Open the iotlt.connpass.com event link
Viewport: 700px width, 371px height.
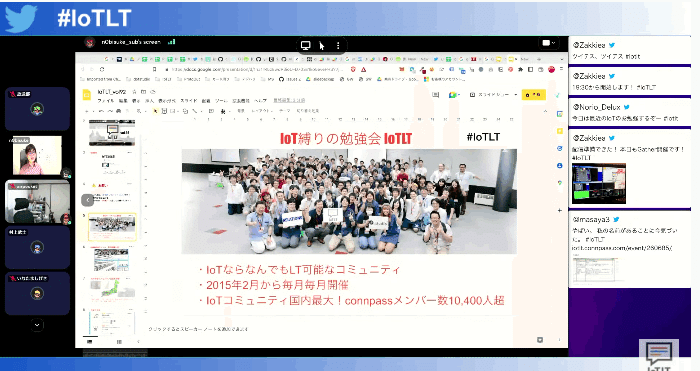click(622, 248)
